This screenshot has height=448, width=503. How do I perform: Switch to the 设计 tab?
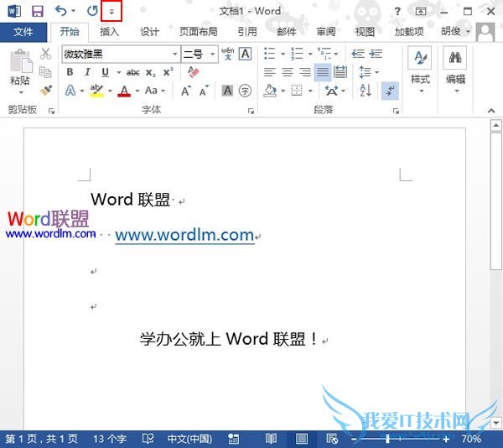[x=149, y=32]
